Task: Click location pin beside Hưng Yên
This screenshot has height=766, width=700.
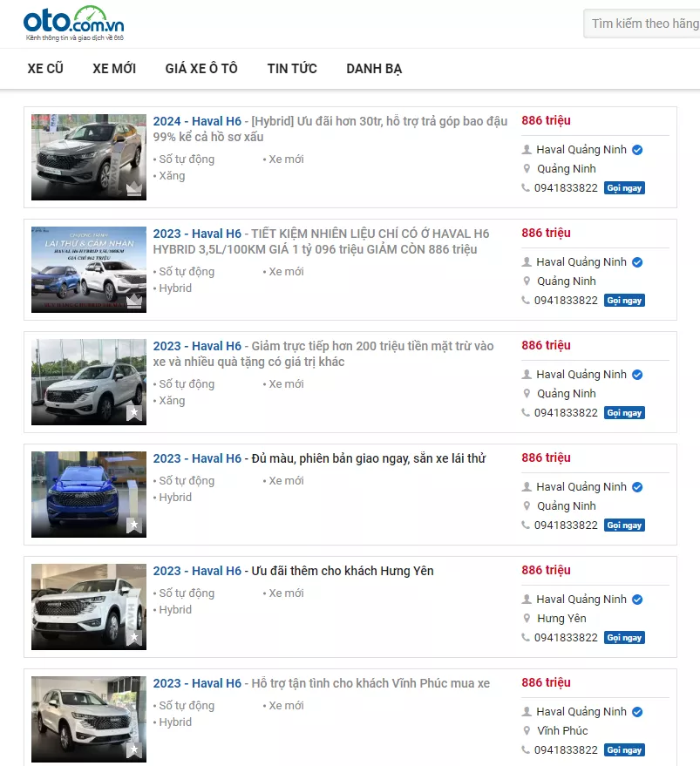Action: 527,618
